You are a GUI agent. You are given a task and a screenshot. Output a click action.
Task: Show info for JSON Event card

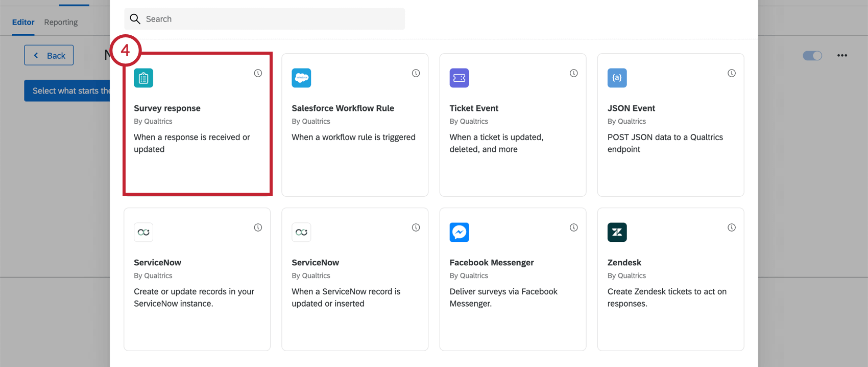(x=731, y=73)
